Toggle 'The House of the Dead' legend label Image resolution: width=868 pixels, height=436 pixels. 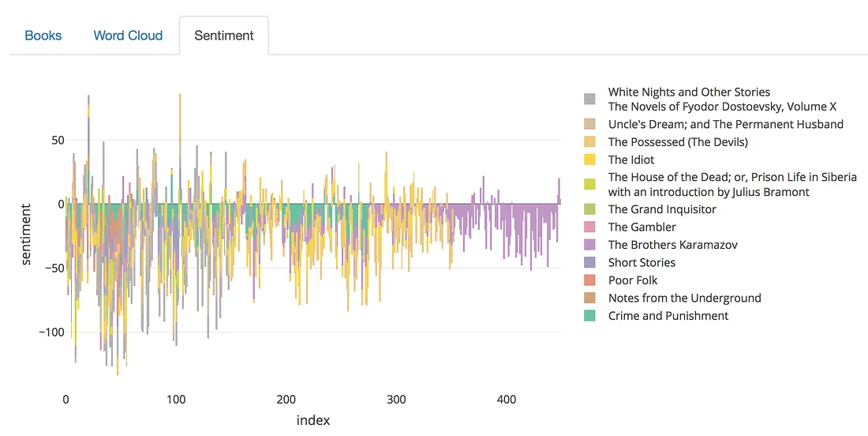pos(732,185)
